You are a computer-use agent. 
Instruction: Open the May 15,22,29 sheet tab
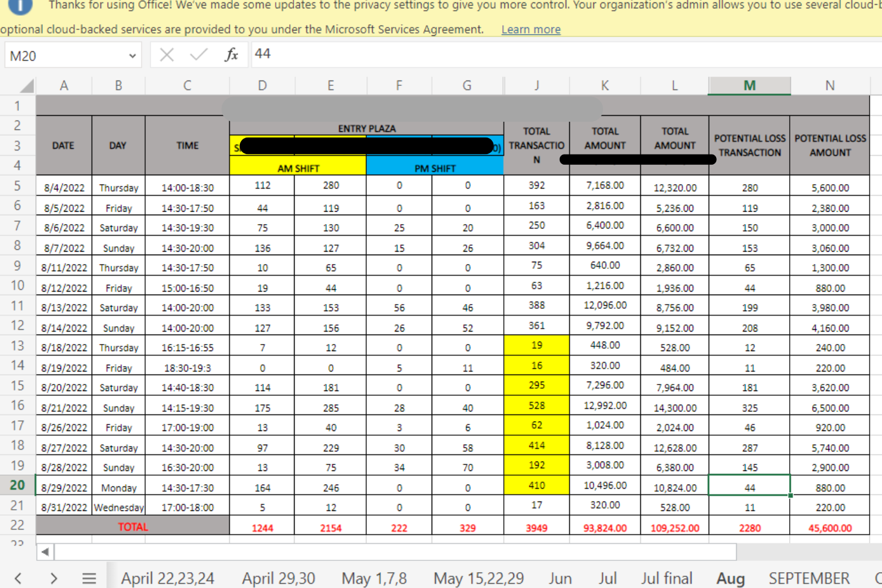pyautogui.click(x=479, y=579)
